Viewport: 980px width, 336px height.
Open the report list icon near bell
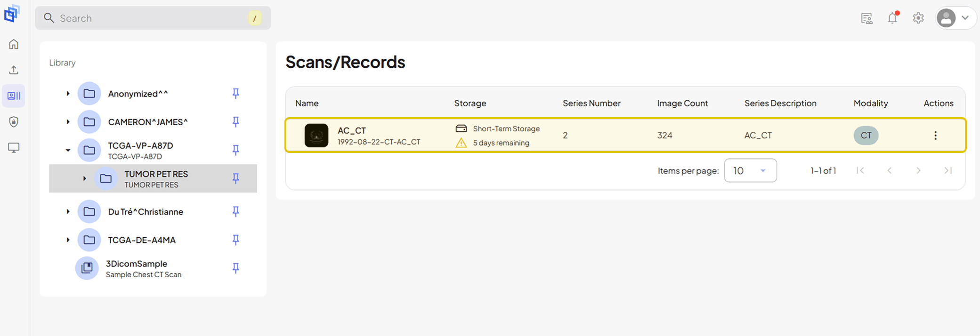(x=867, y=18)
